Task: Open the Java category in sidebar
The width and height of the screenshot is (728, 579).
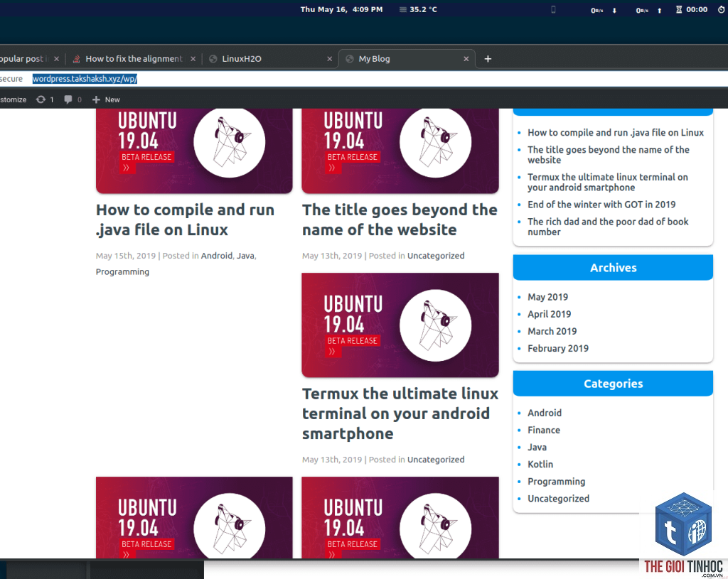Action: (537, 448)
